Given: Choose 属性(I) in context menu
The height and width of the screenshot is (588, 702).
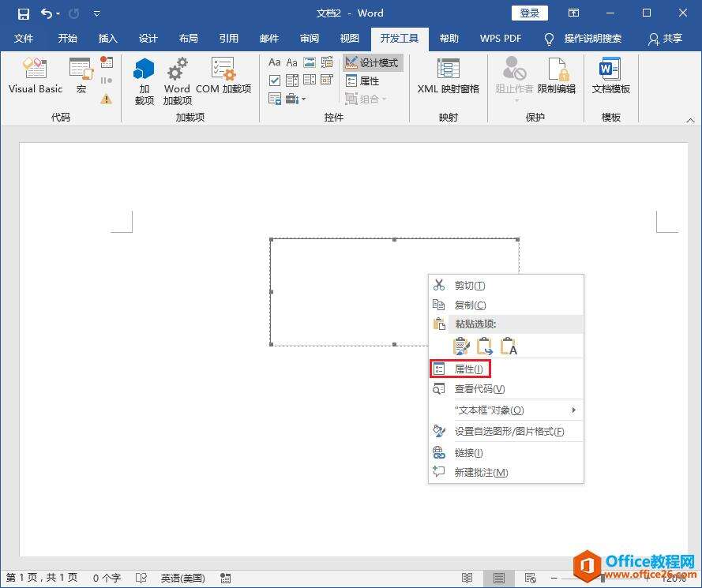Looking at the screenshot, I should [506, 369].
